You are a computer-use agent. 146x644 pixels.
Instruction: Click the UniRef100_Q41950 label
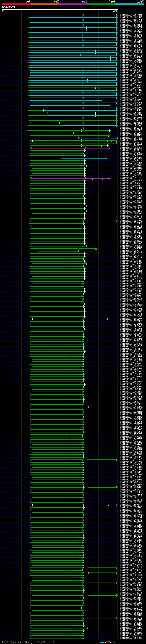point(131,133)
